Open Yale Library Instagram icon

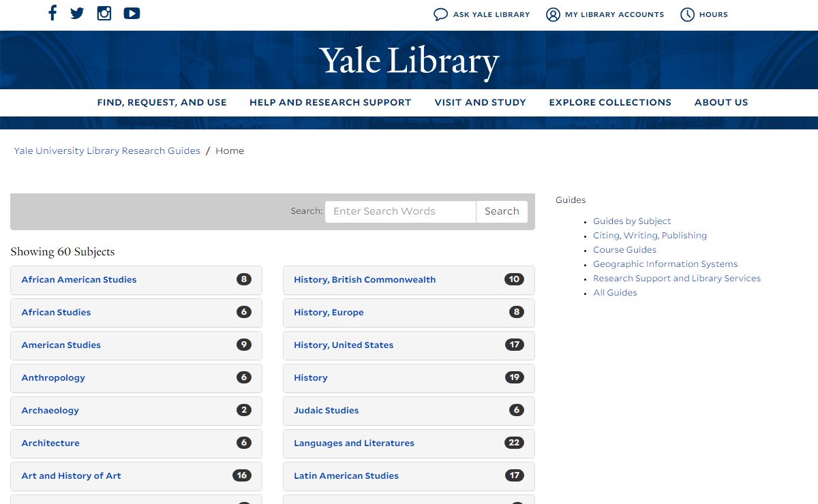tap(104, 13)
